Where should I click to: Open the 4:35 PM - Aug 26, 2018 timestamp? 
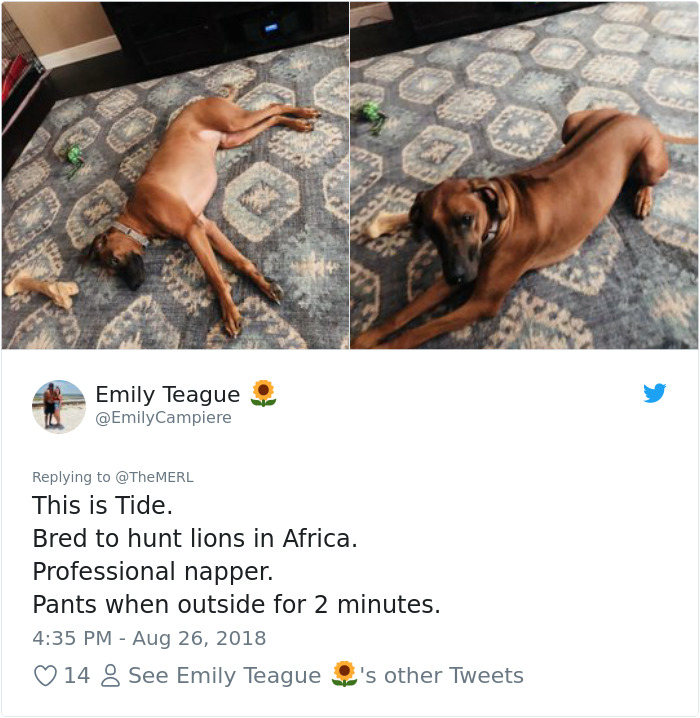point(149,638)
